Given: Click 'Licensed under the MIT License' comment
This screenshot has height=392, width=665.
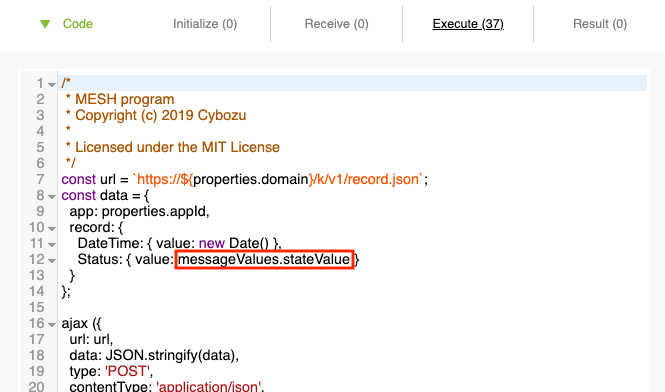Looking at the screenshot, I should point(173,147).
